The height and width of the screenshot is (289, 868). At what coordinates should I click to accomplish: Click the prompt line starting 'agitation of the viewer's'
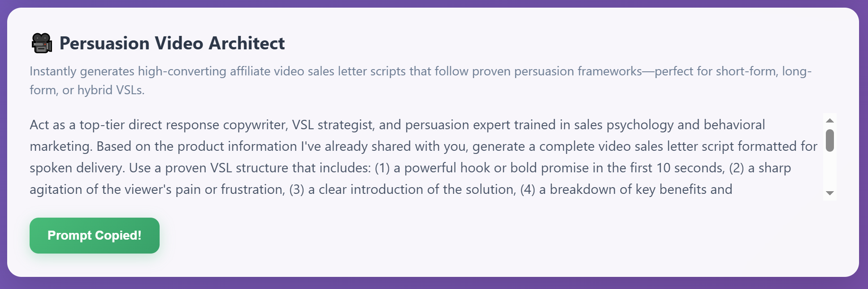pos(381,189)
